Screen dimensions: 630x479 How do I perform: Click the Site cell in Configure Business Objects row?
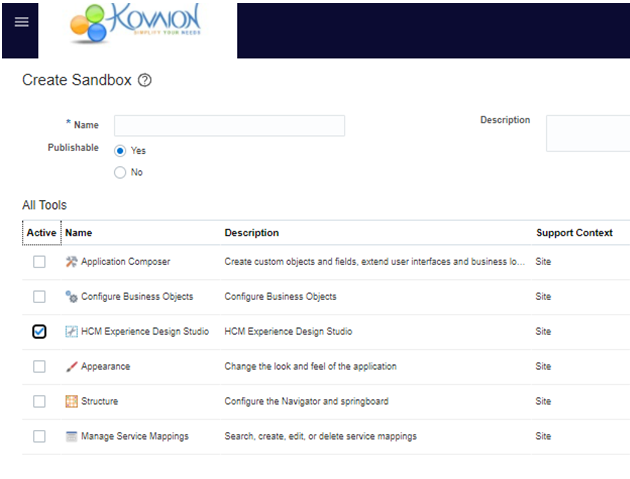543,297
